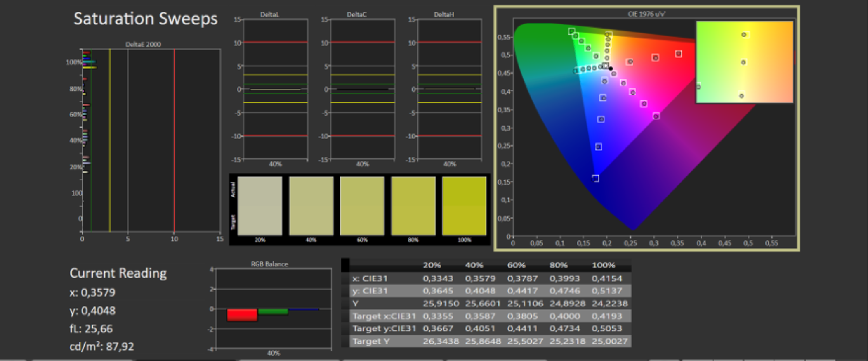
Task: Click the 100% green primary target marker
Action: point(571,31)
